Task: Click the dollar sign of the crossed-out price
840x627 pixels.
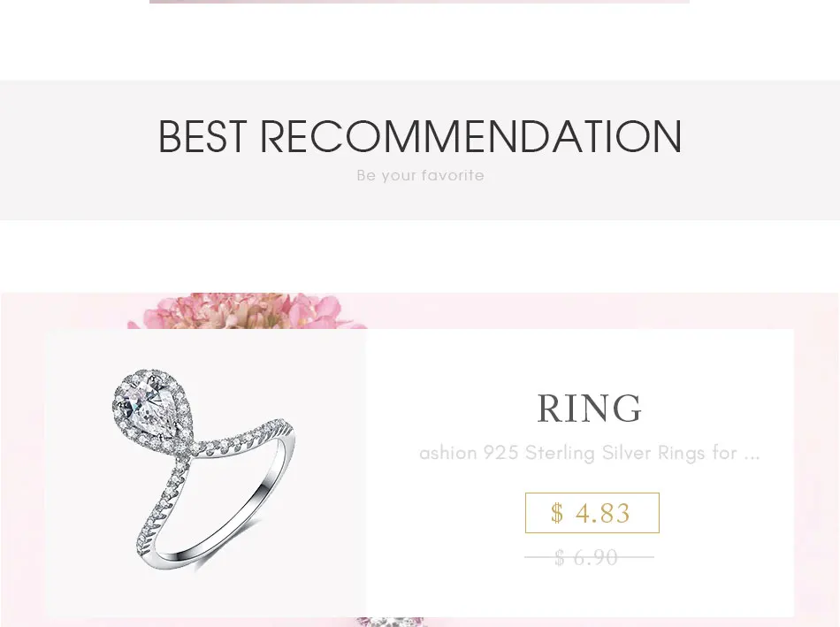Action: (x=560, y=557)
